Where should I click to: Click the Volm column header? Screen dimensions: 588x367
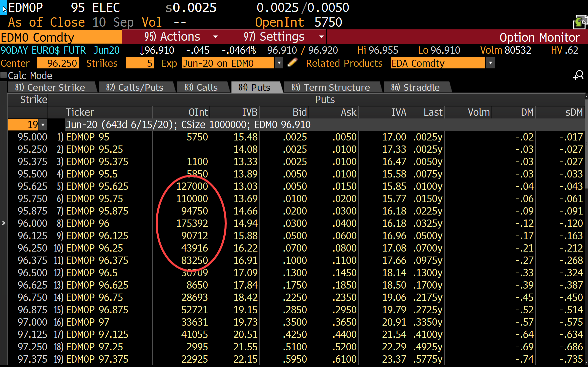479,112
